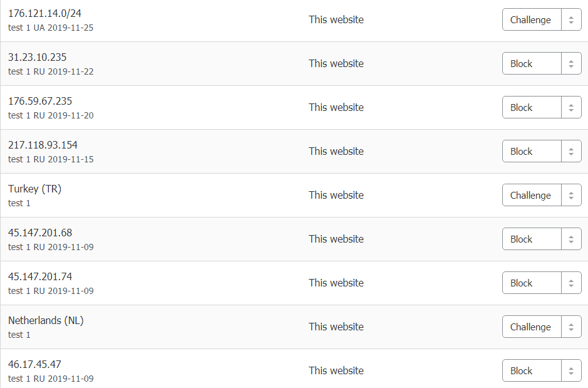Open the Challenge dropdown for Netherlands (NL)
Viewport: 588px width, 388px height.
point(532,327)
